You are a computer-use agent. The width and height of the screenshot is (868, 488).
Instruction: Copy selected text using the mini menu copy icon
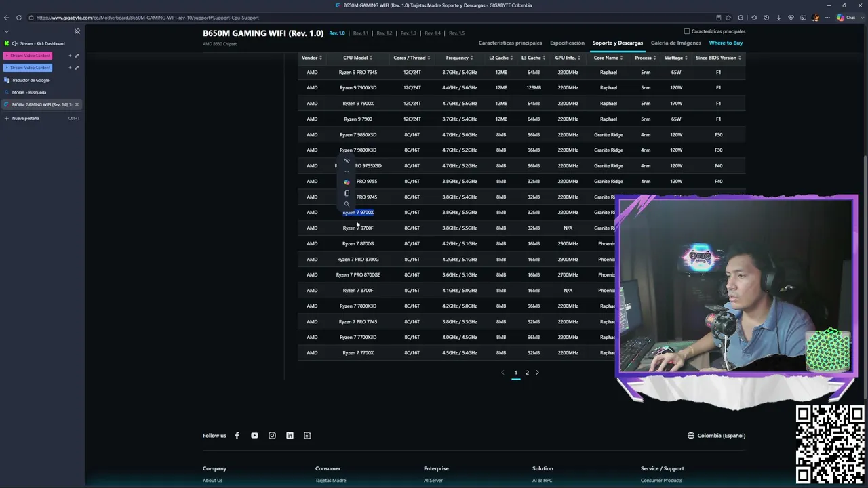(347, 193)
